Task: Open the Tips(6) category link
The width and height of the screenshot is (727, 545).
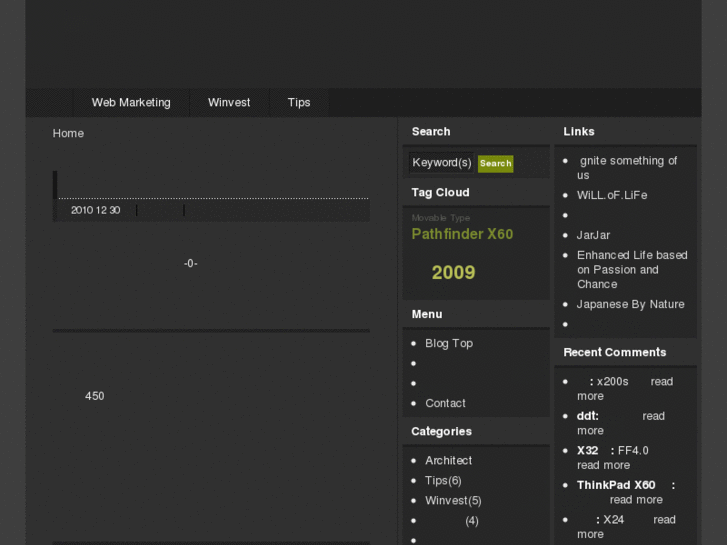Action: [443, 480]
